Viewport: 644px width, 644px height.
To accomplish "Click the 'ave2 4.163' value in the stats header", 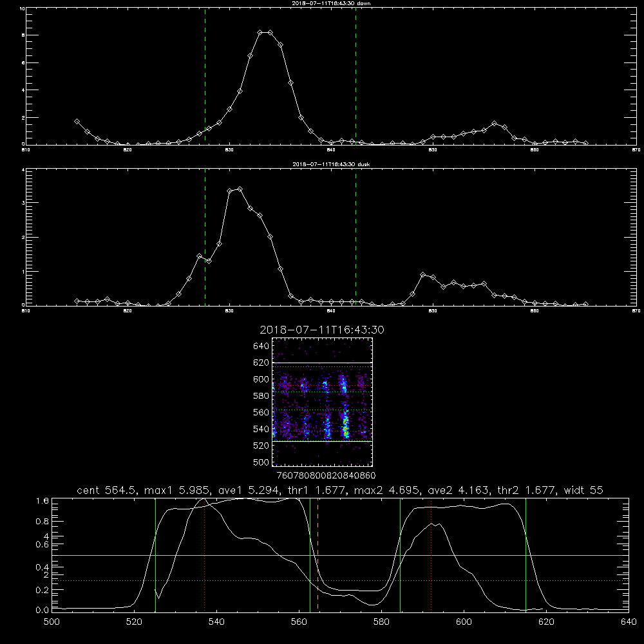I will click(x=459, y=490).
